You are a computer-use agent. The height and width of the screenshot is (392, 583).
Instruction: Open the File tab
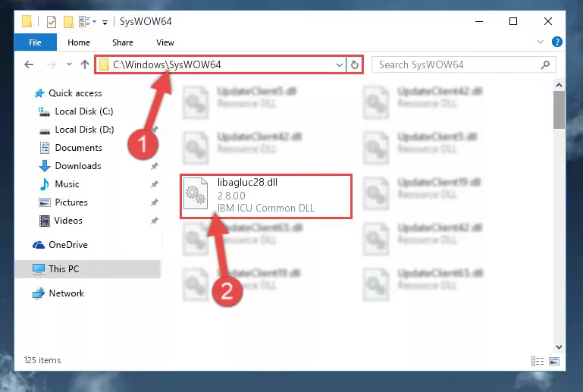coord(36,42)
